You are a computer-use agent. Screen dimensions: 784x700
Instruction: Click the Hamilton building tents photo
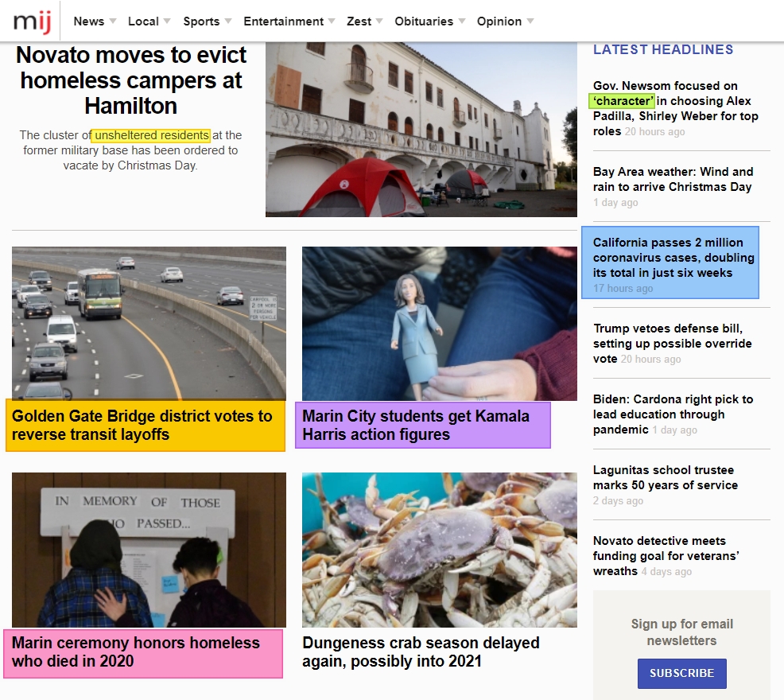(421, 130)
